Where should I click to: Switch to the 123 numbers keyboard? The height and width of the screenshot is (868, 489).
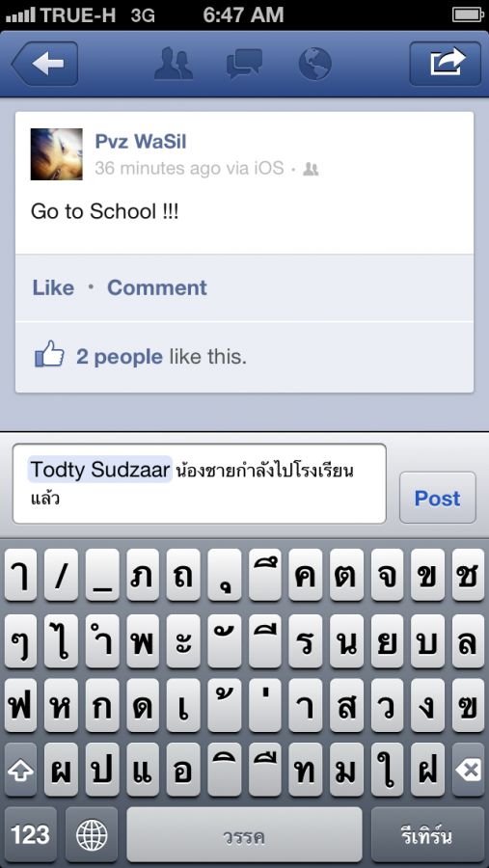pos(31,835)
